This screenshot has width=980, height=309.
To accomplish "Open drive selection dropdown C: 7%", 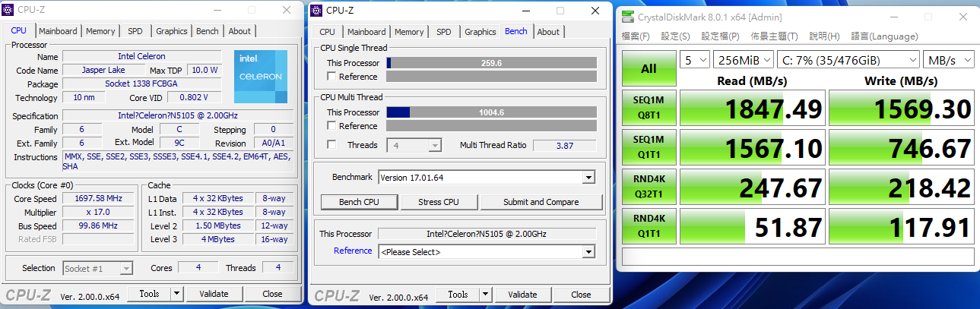I will point(848,60).
